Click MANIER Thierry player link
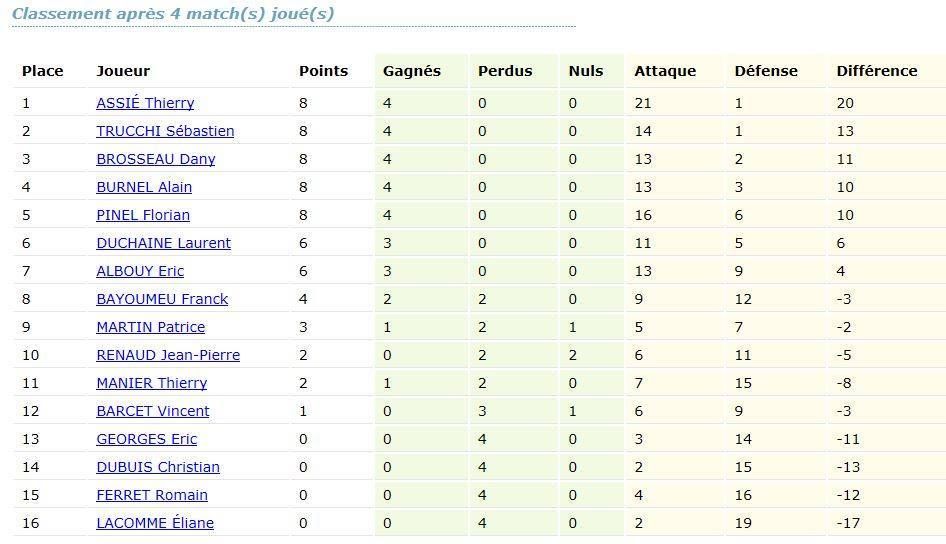 pyautogui.click(x=151, y=383)
